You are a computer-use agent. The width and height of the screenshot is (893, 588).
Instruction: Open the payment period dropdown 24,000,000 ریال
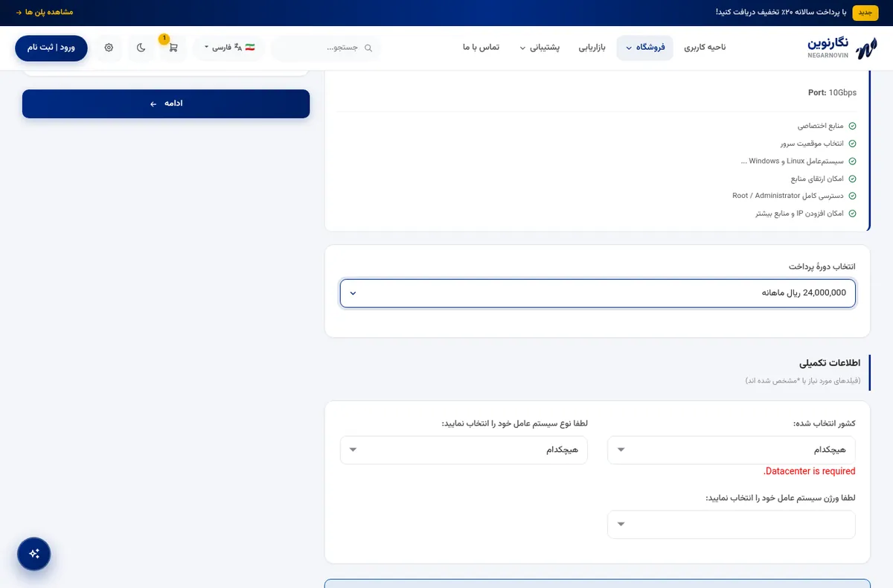pyautogui.click(x=598, y=293)
